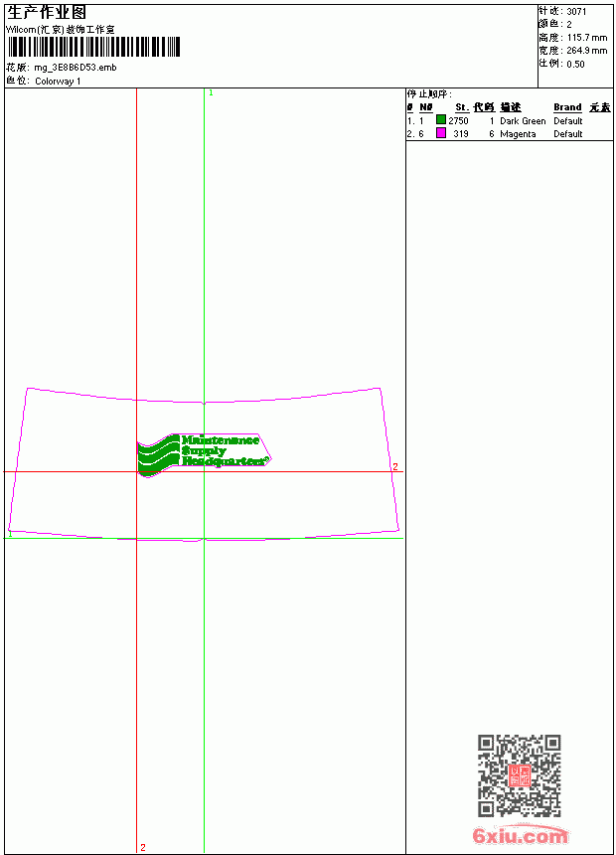Image resolution: width=616 pixels, height=855 pixels.
Task: Click the barcode under the studio name
Action: [x=92, y=47]
